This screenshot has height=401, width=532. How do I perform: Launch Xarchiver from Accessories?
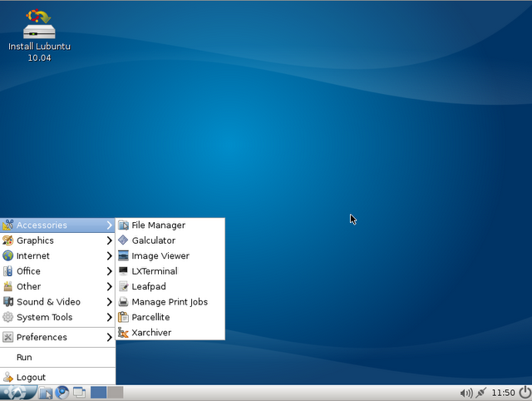pos(170,333)
